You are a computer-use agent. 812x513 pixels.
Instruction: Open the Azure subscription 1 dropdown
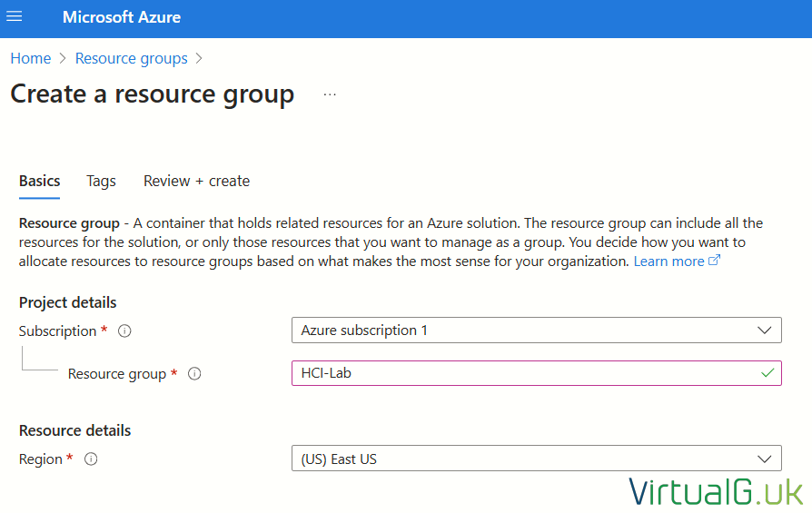pos(537,330)
